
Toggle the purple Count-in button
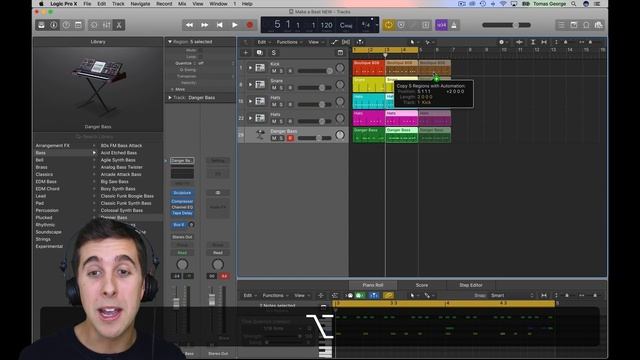click(x=442, y=25)
